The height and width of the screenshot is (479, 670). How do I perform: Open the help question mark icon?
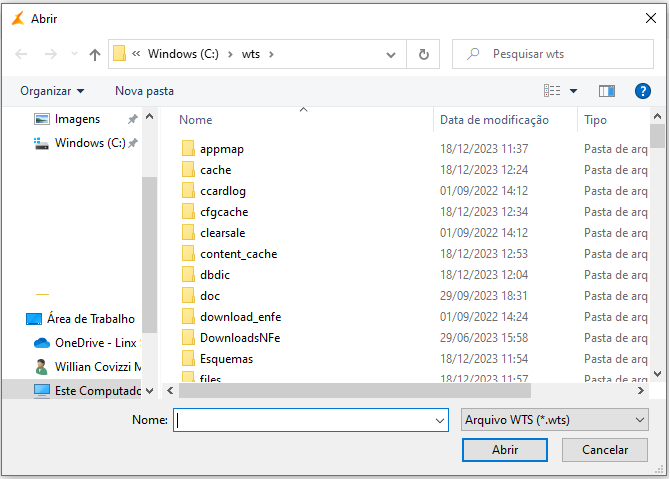tap(643, 91)
